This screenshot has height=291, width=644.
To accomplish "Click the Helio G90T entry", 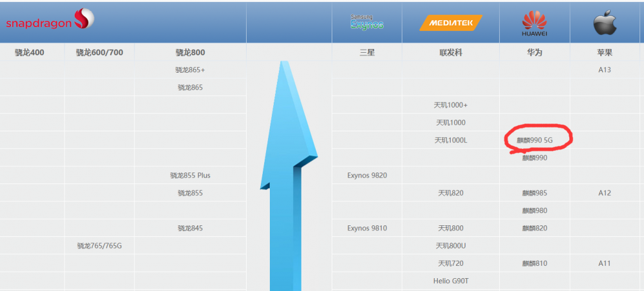I will point(451,281).
